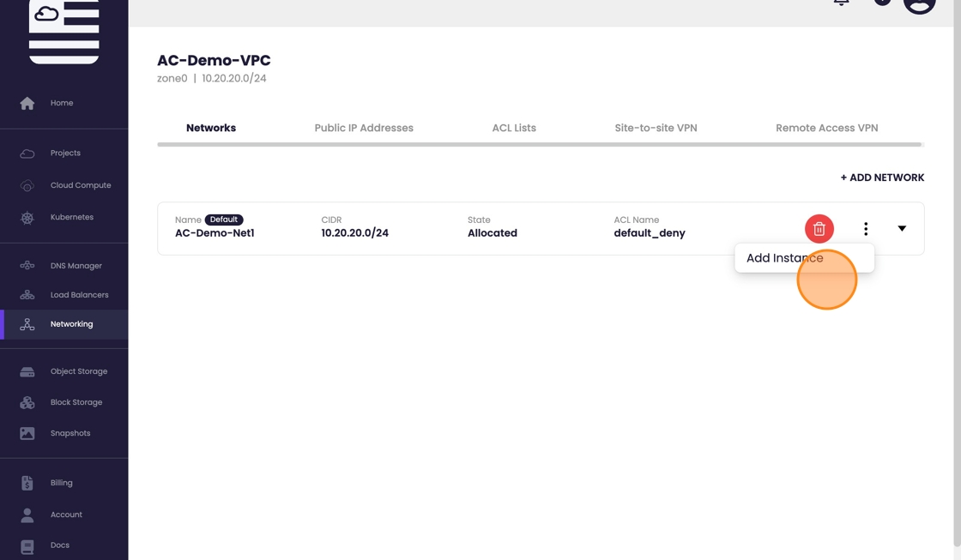This screenshot has width=961, height=560.
Task: Click the + ADD NETWORK button
Action: pos(882,178)
